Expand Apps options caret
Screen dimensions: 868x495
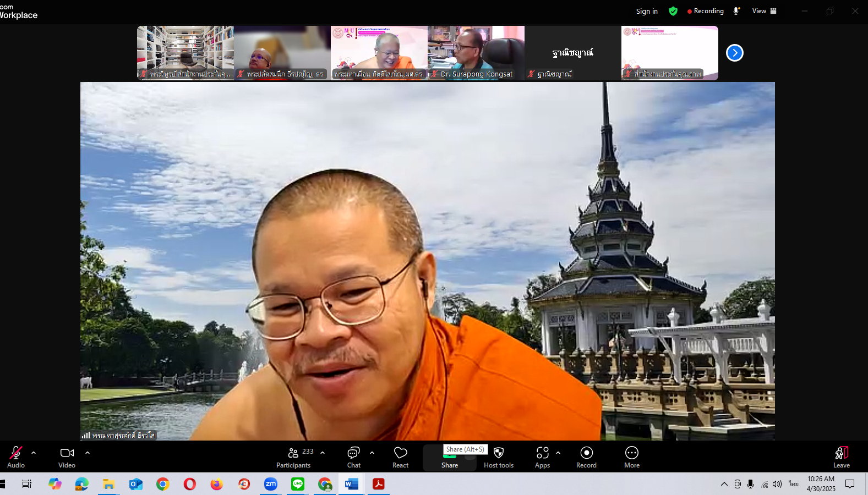point(558,453)
